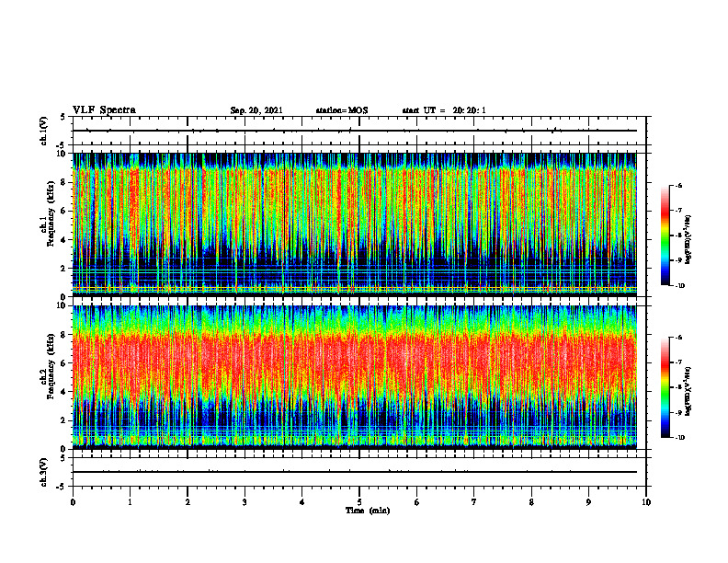This screenshot has width=728, height=563.
Task: Select the "start UT = 20:20:1" text
Action: tap(444, 110)
